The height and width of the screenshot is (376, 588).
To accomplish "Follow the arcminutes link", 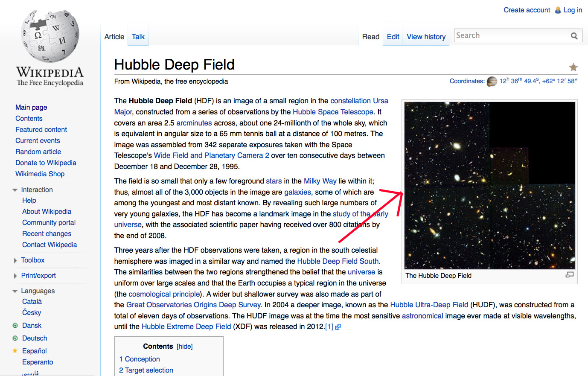I will click(x=194, y=123).
